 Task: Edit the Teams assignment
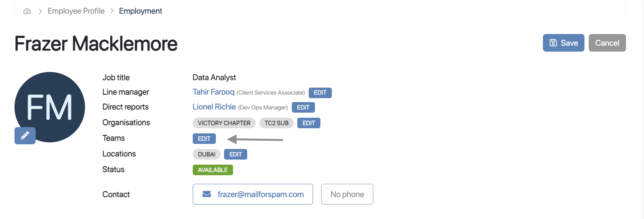pos(204,139)
